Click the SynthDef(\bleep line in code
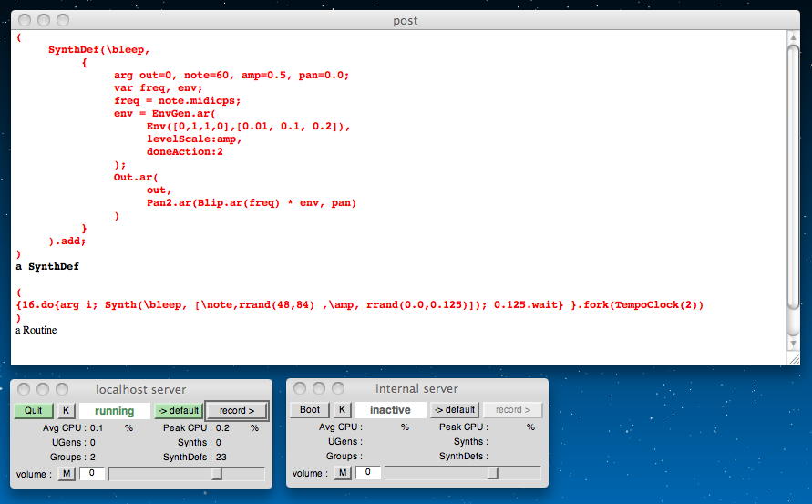812x504 pixels. point(98,50)
